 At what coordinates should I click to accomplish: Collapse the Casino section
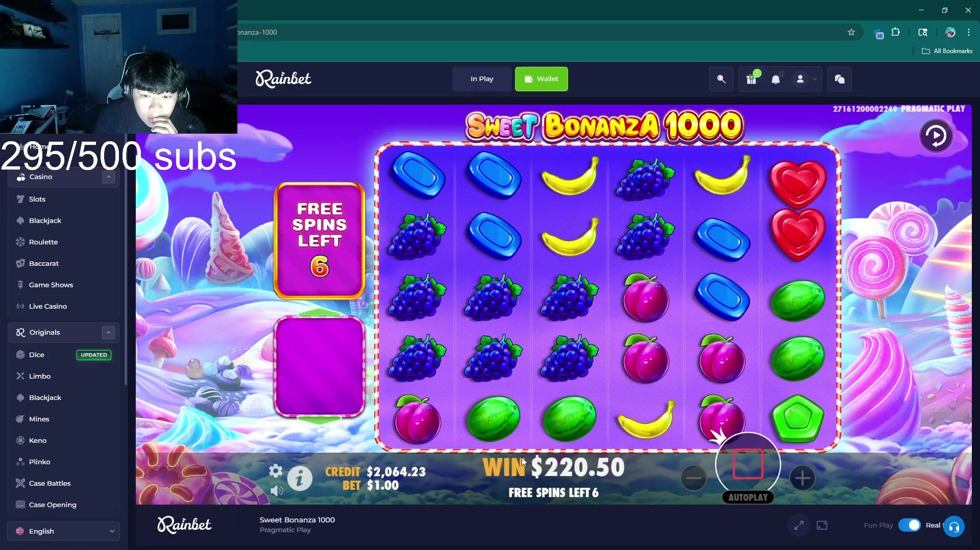click(108, 177)
